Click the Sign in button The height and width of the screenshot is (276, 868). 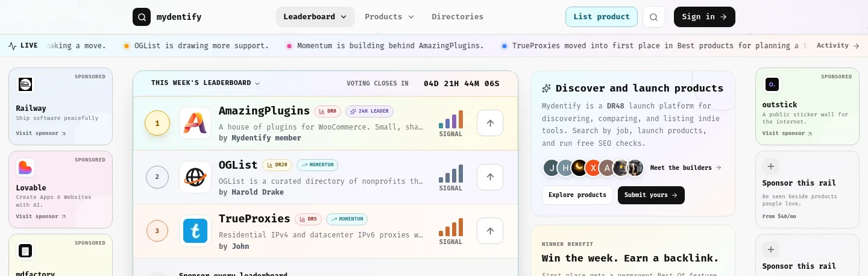(x=705, y=17)
